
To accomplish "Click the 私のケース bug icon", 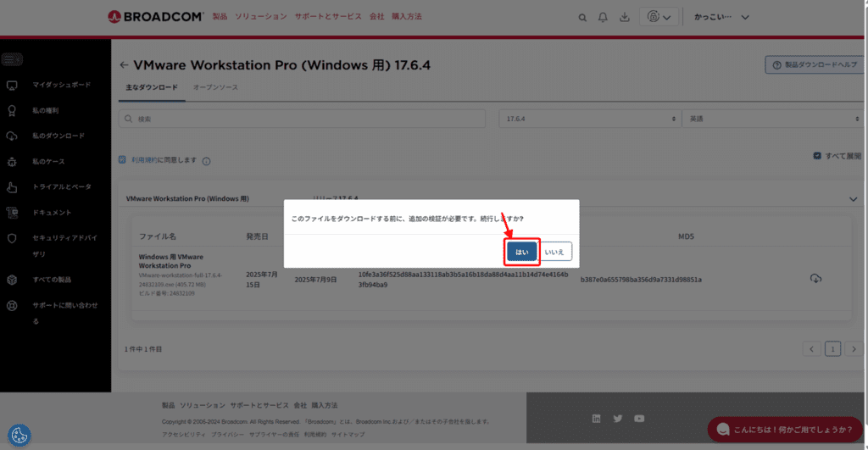I will pyautogui.click(x=12, y=162).
